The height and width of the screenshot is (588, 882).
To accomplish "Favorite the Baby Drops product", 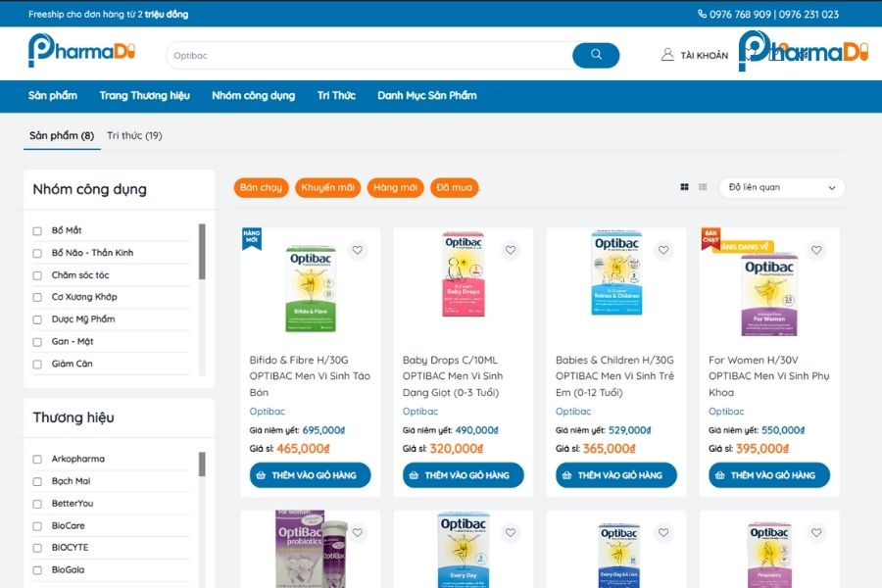I will pyautogui.click(x=511, y=250).
